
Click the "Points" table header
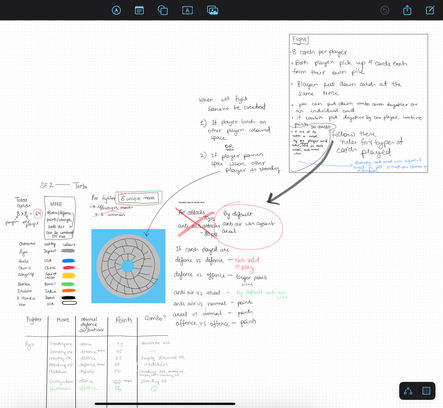tap(123, 320)
